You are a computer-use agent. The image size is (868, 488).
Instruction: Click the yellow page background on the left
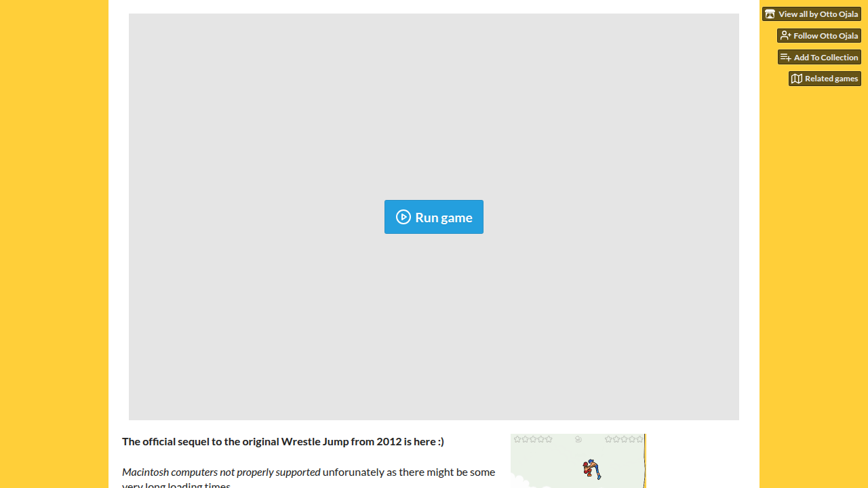point(54,244)
